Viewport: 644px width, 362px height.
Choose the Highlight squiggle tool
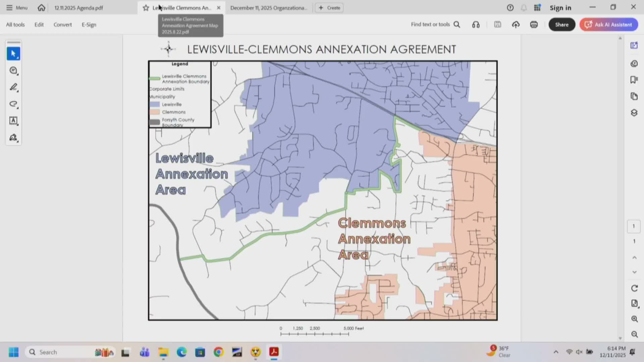tap(13, 104)
